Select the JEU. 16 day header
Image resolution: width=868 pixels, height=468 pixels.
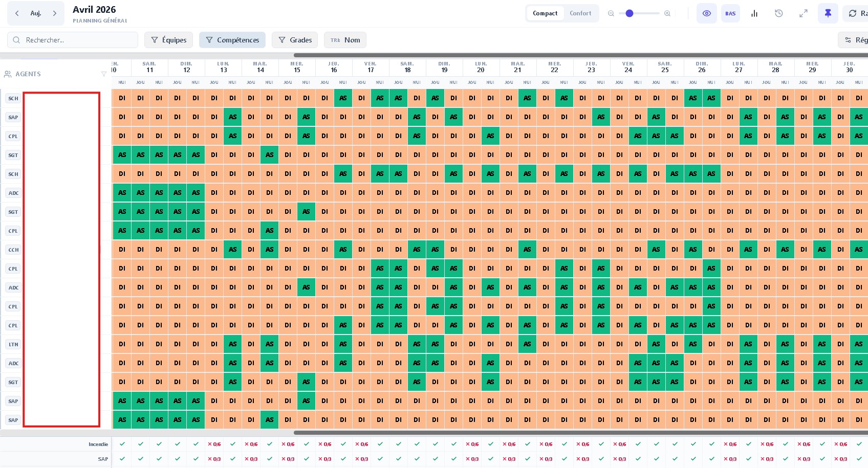tap(334, 67)
